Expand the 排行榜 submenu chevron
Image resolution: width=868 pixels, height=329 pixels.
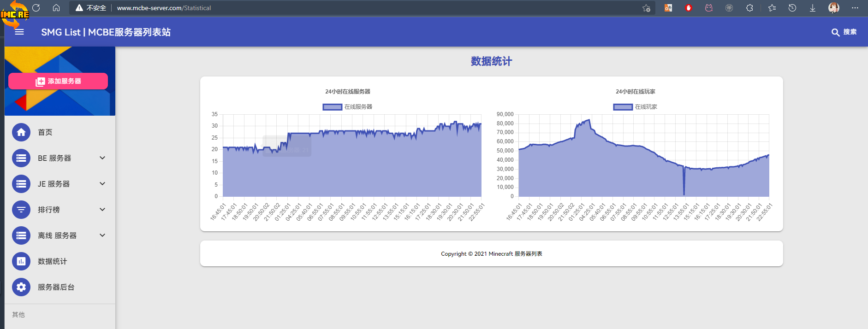click(x=102, y=210)
